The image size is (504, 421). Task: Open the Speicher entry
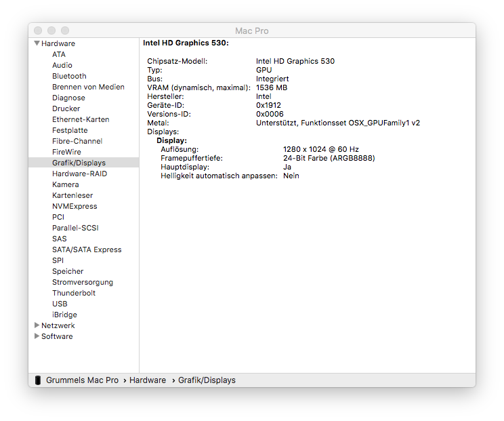68,271
